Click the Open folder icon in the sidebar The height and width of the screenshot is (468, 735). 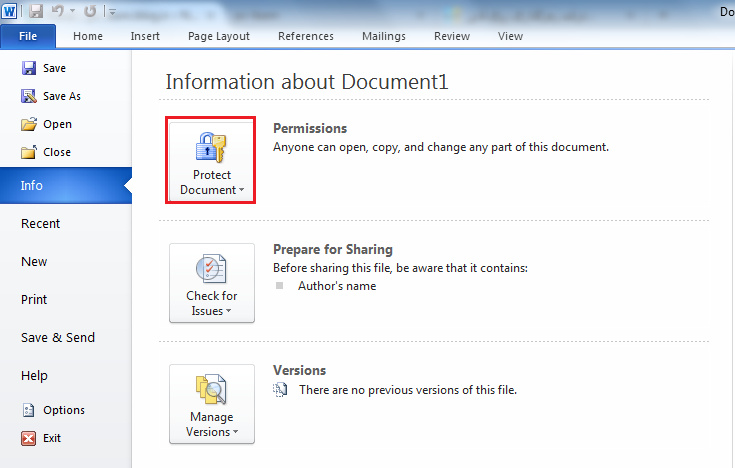tap(29, 124)
